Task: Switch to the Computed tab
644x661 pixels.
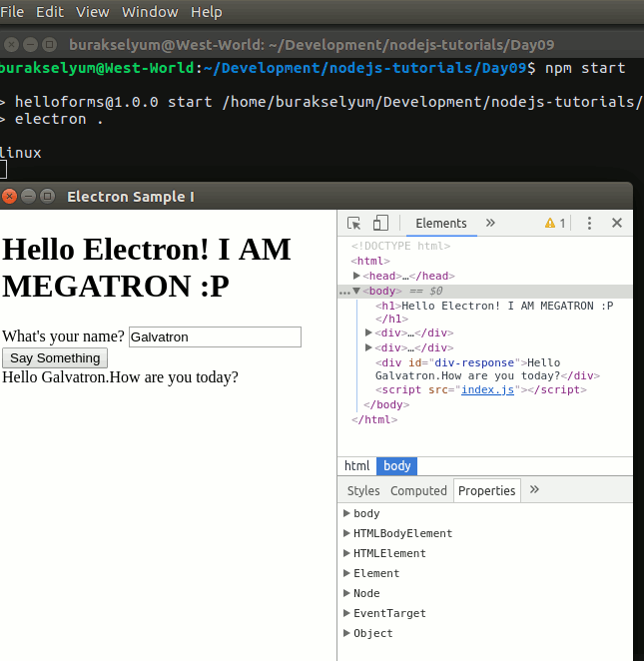Action: click(x=418, y=490)
